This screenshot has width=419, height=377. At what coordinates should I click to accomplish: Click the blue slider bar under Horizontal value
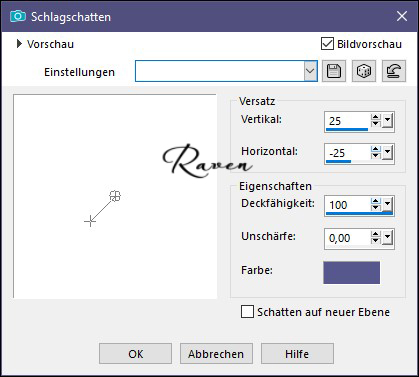pos(338,162)
